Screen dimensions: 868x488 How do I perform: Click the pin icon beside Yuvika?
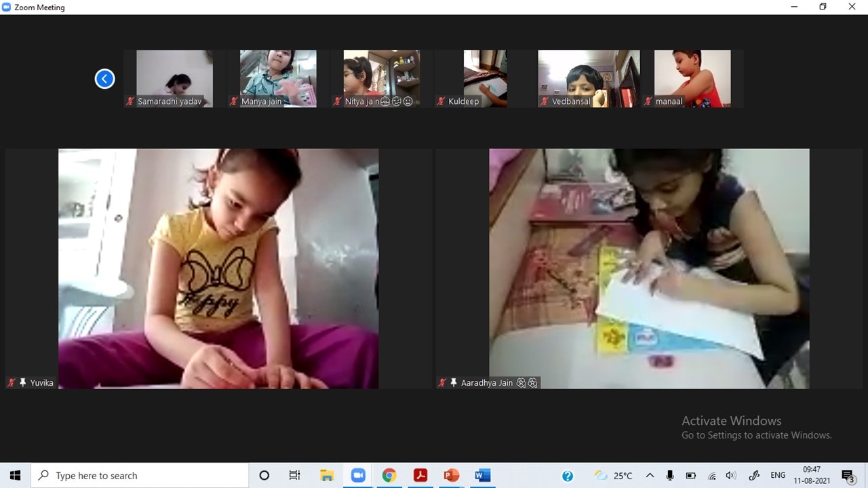[22, 383]
